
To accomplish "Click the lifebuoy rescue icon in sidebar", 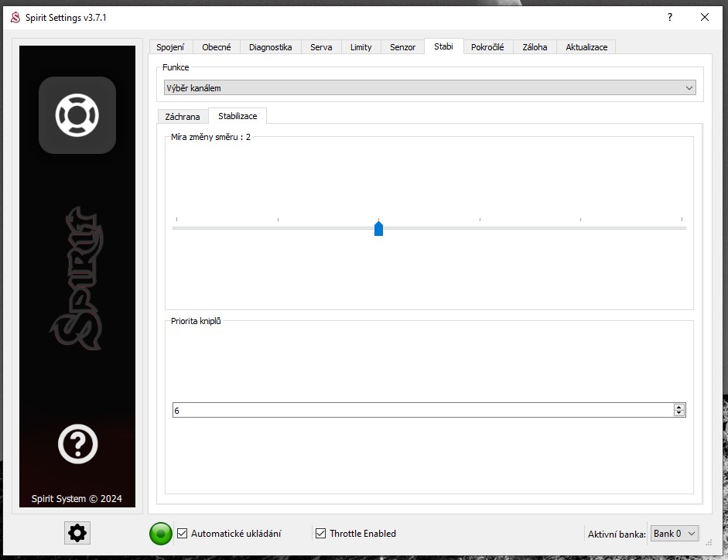I will point(77,115).
